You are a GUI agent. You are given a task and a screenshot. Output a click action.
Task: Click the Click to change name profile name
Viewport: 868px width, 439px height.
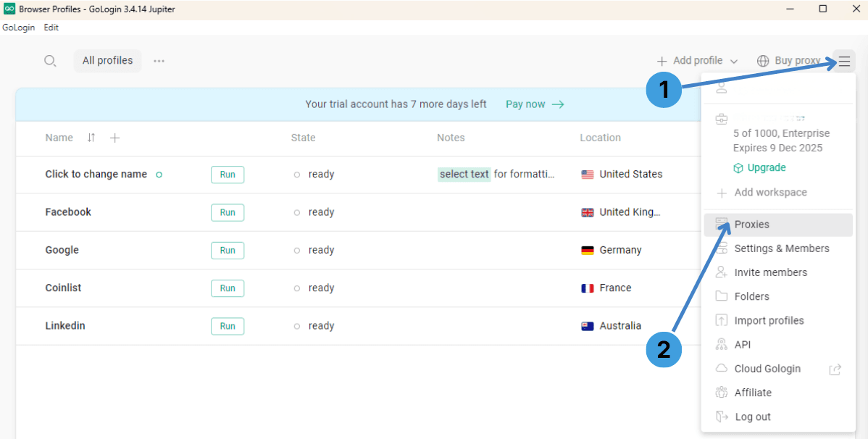click(96, 175)
